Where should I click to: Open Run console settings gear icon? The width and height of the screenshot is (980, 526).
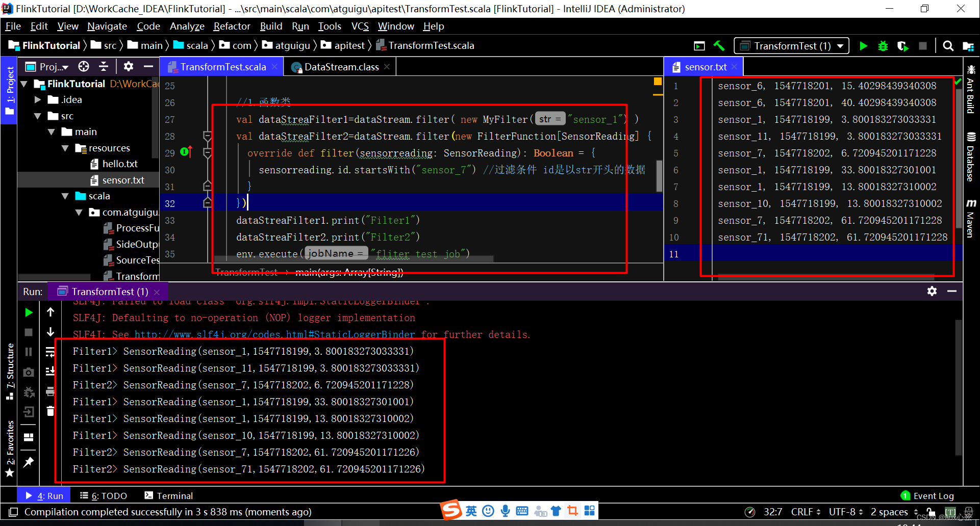[932, 291]
